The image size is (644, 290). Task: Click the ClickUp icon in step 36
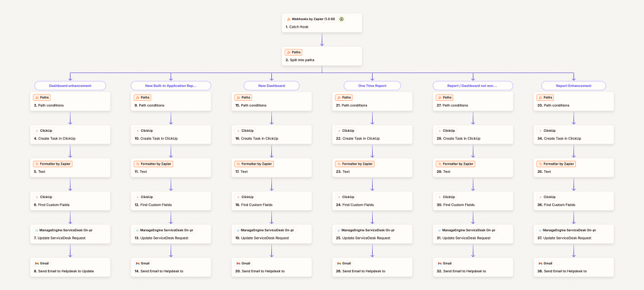(539, 197)
